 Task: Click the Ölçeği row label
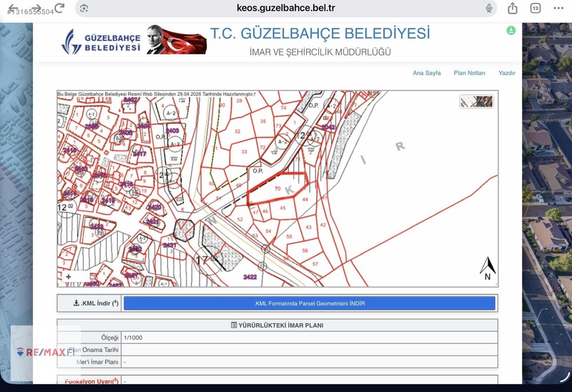[x=109, y=338]
